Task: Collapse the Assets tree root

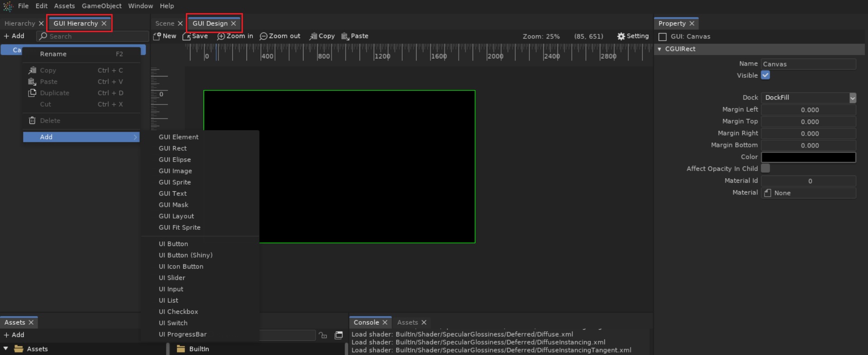Action: (6, 349)
